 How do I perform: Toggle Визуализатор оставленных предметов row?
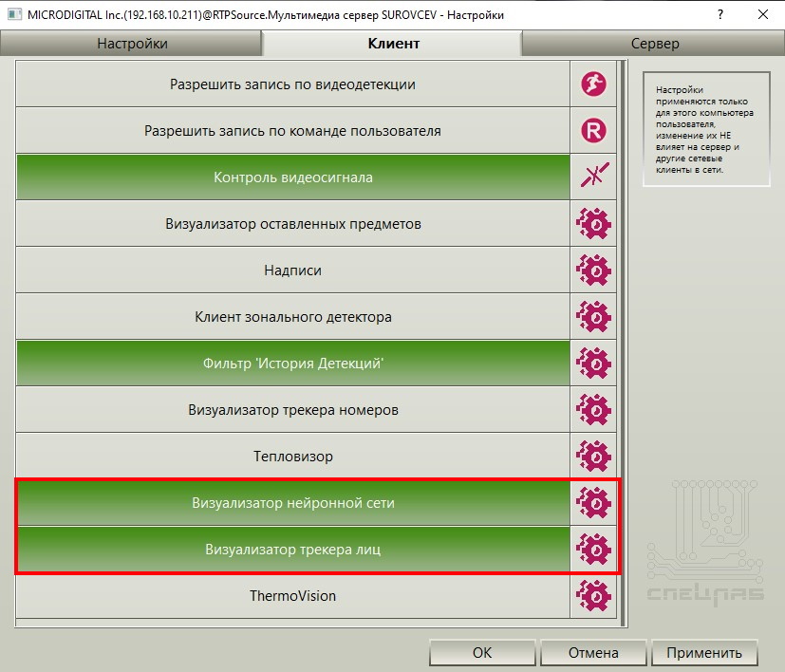293,223
